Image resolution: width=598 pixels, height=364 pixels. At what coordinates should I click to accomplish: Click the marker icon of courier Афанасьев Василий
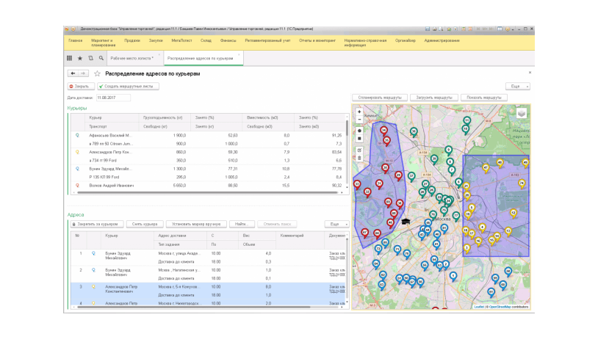(77, 135)
